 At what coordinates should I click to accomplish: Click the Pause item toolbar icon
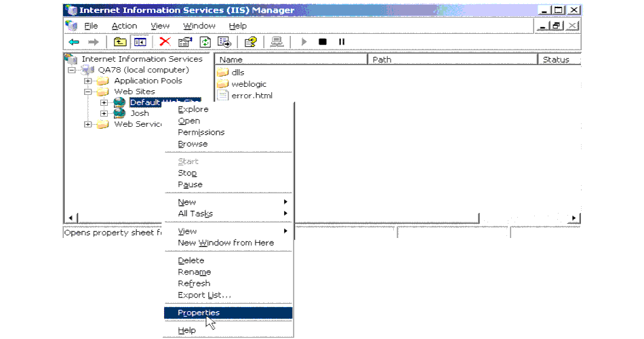point(342,42)
